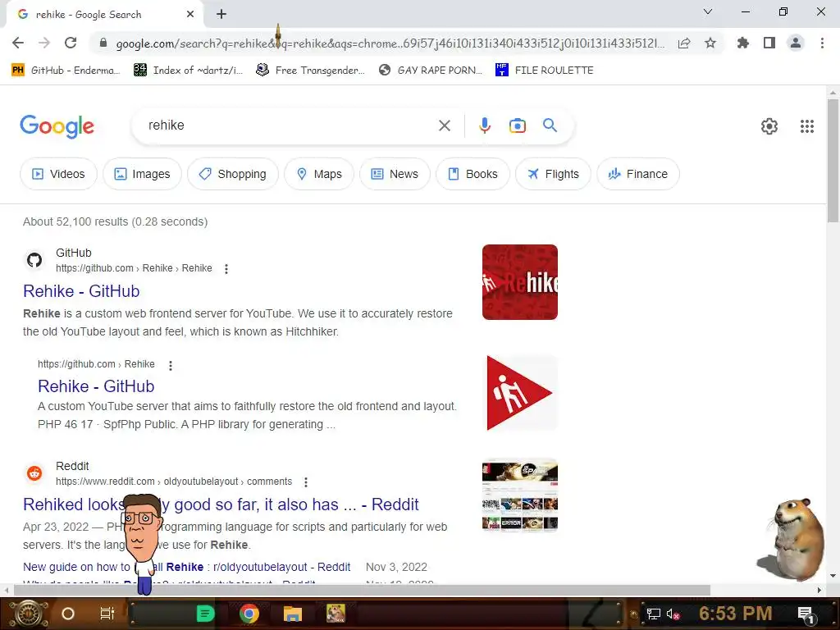Focus the Google search input field

click(x=290, y=126)
